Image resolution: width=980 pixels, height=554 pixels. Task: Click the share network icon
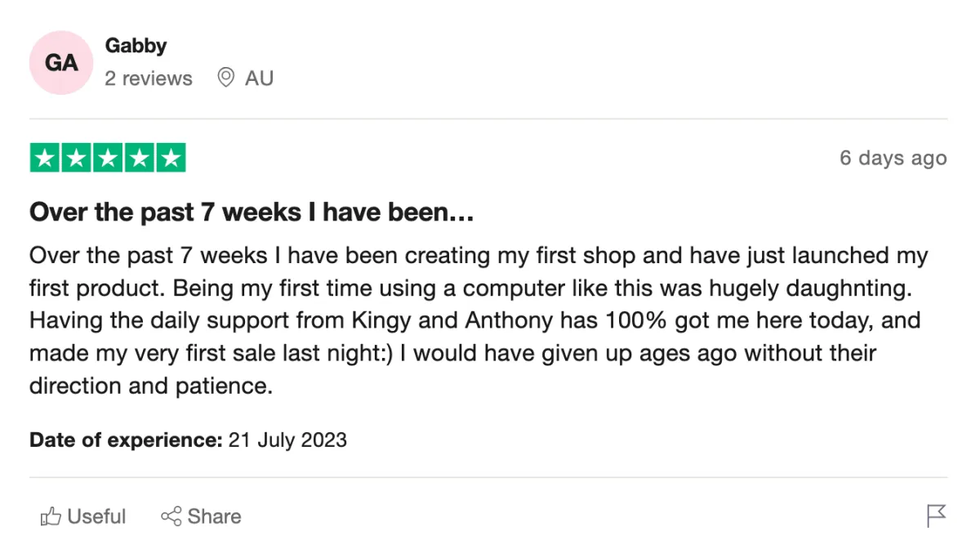tap(171, 516)
